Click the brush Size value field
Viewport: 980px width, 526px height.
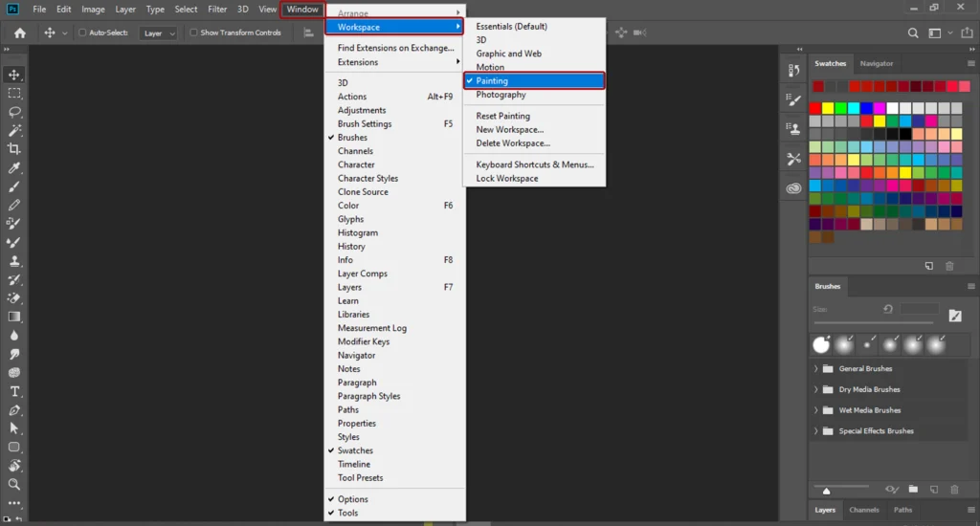[x=919, y=309]
